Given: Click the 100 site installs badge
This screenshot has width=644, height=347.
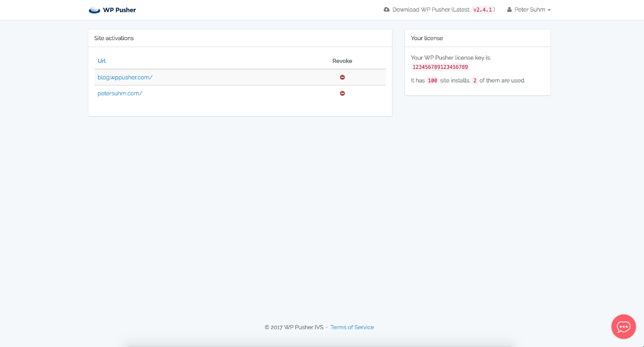Looking at the screenshot, I should [x=432, y=80].
